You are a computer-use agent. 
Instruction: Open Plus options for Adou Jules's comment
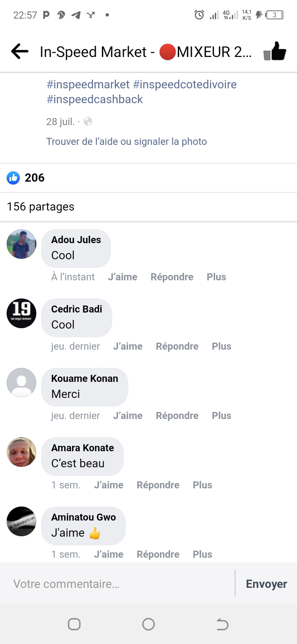coord(216,277)
